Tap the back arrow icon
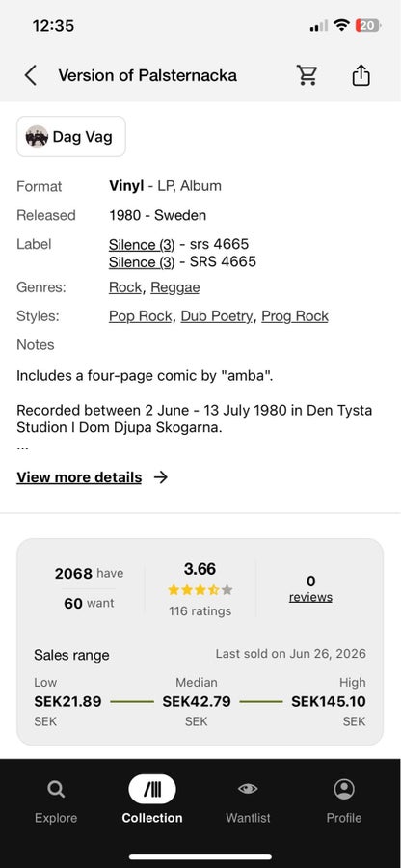401x868 pixels. click(x=31, y=75)
